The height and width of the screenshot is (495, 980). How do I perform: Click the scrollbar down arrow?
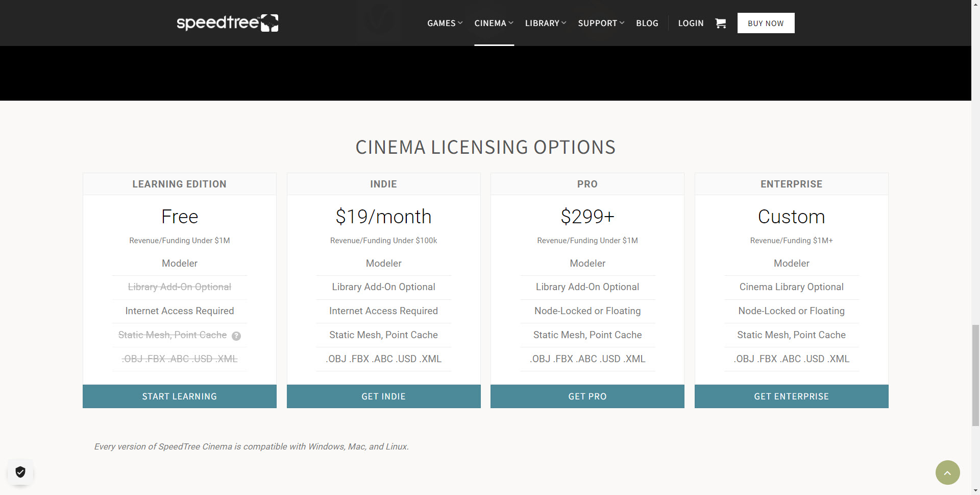click(975, 490)
